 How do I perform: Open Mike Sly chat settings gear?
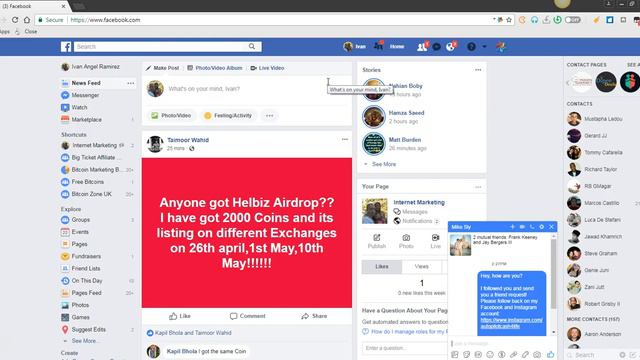click(x=542, y=227)
